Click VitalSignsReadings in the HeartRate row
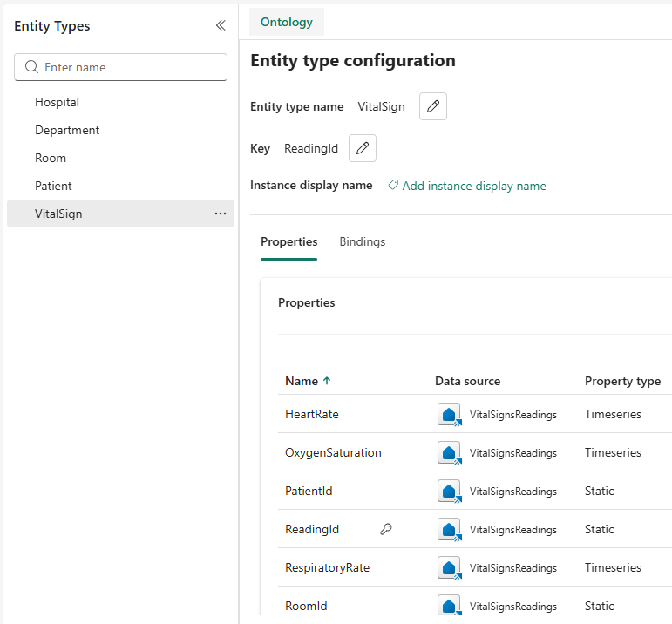672x624 pixels. click(x=513, y=415)
